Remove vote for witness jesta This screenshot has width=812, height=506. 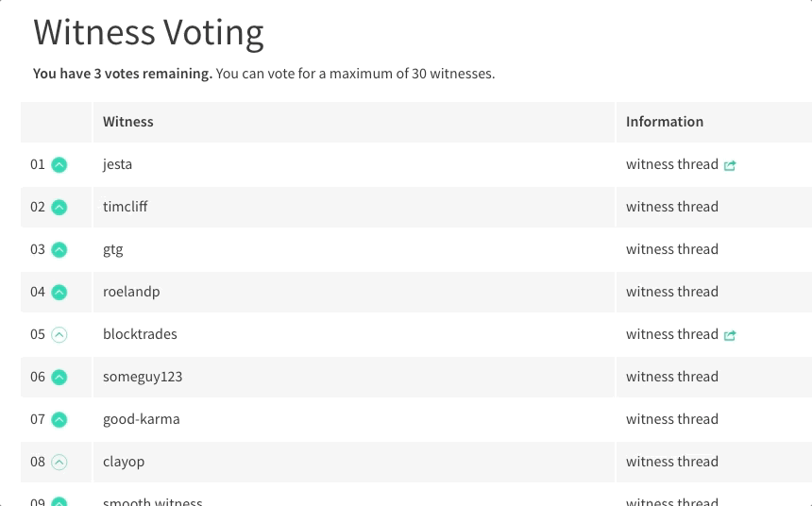click(59, 164)
